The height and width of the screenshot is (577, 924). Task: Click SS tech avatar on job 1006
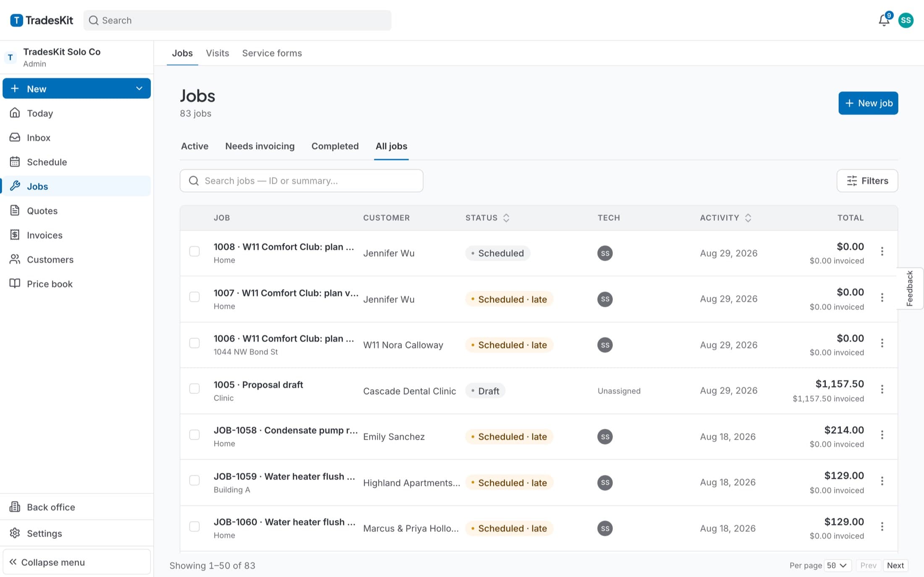coord(605,345)
